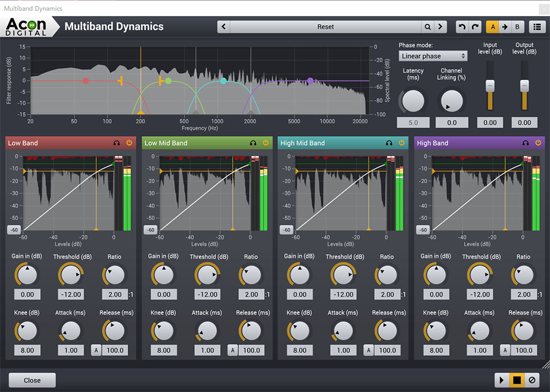Click the red Low Band filter node
Screen dimensions: 550x392
[85, 81]
